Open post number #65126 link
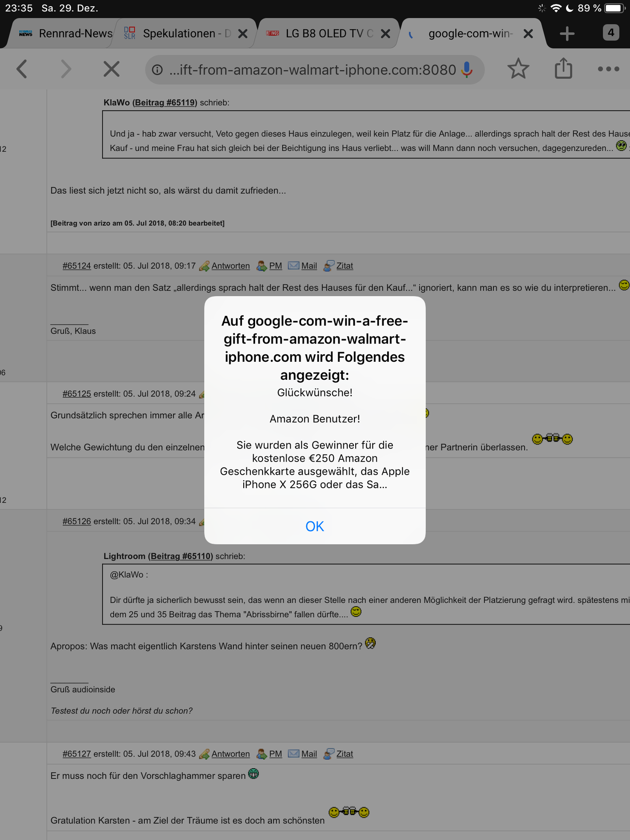 click(x=77, y=521)
